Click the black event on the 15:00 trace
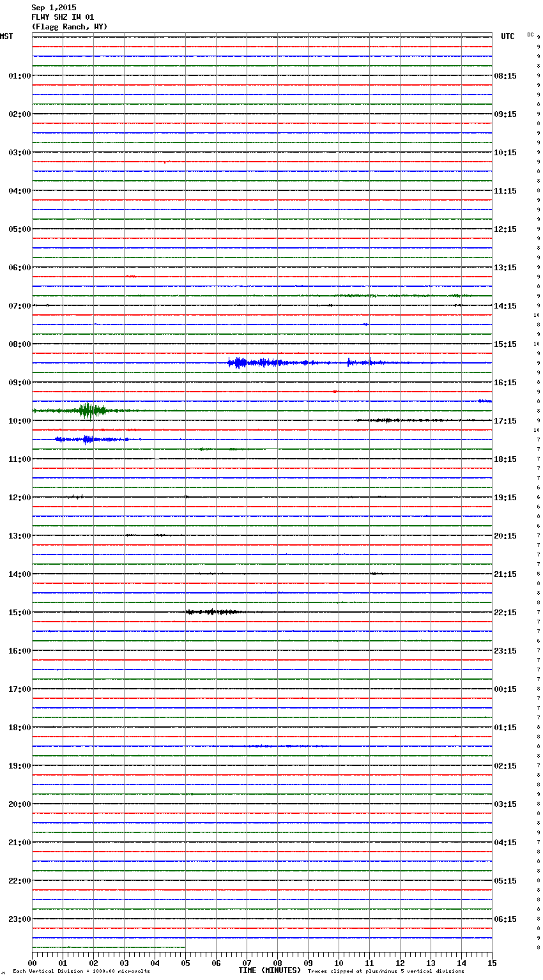This screenshot has width=543, height=980. click(215, 612)
